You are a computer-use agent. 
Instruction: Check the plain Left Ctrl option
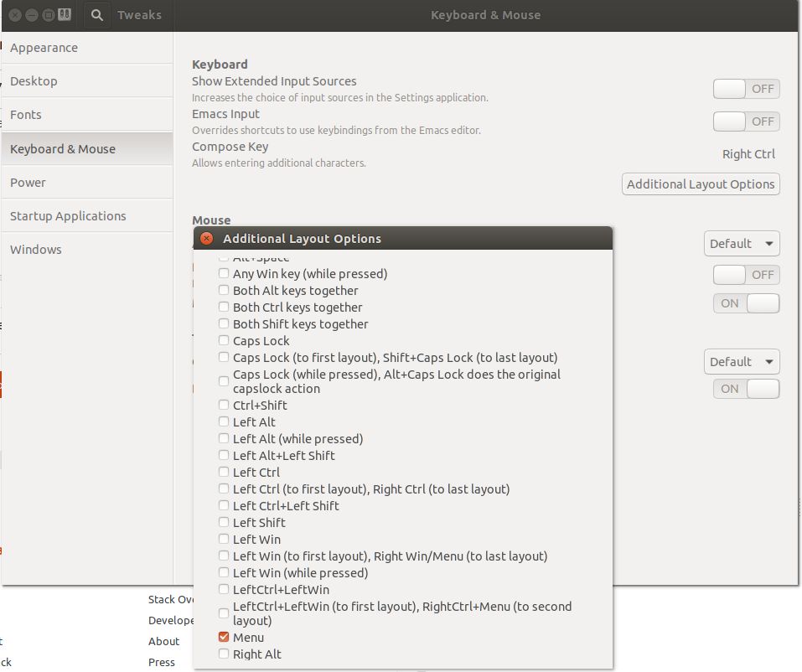pos(224,472)
